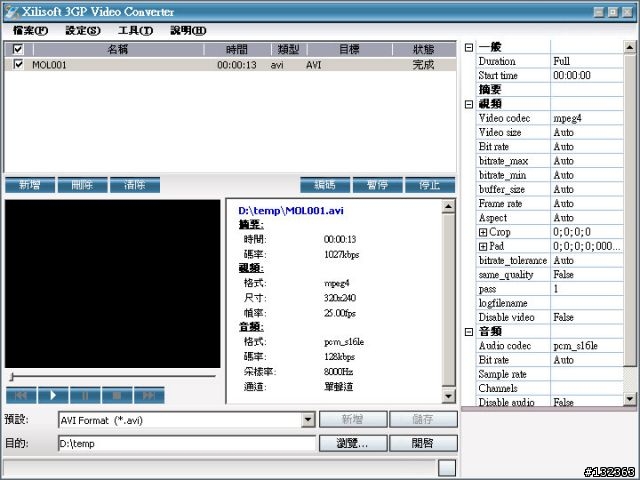The height and width of the screenshot is (480, 640).
Task: Click the 時間 column header
Action: point(237,49)
